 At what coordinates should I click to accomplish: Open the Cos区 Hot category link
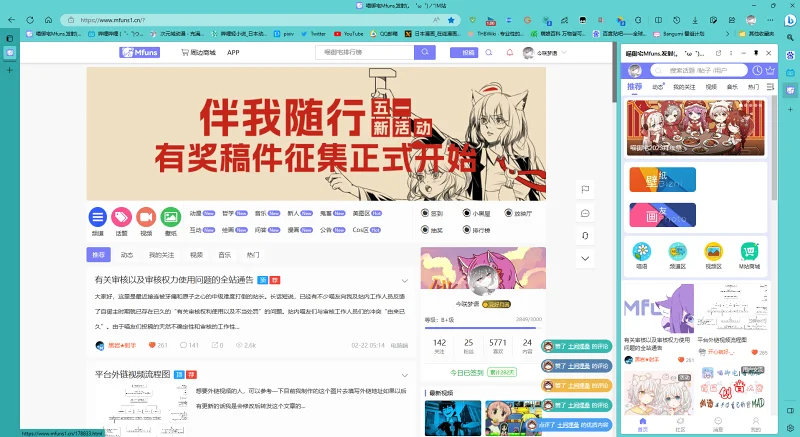(367, 230)
